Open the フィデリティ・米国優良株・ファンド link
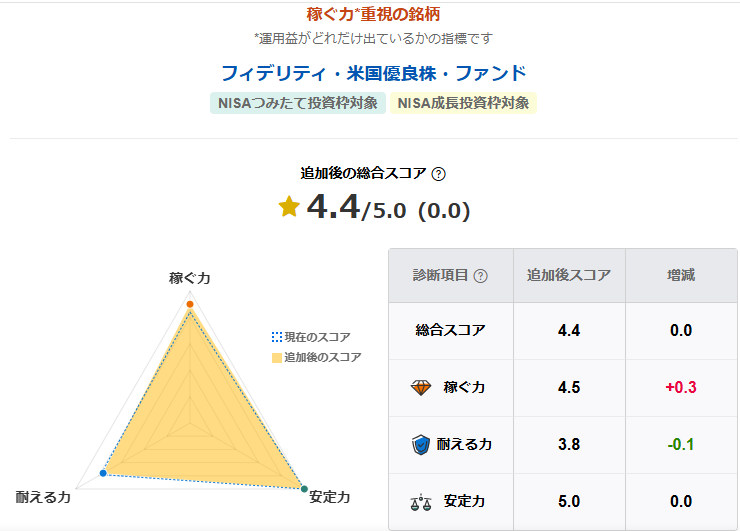Screen dimensions: 740x531 (373, 74)
